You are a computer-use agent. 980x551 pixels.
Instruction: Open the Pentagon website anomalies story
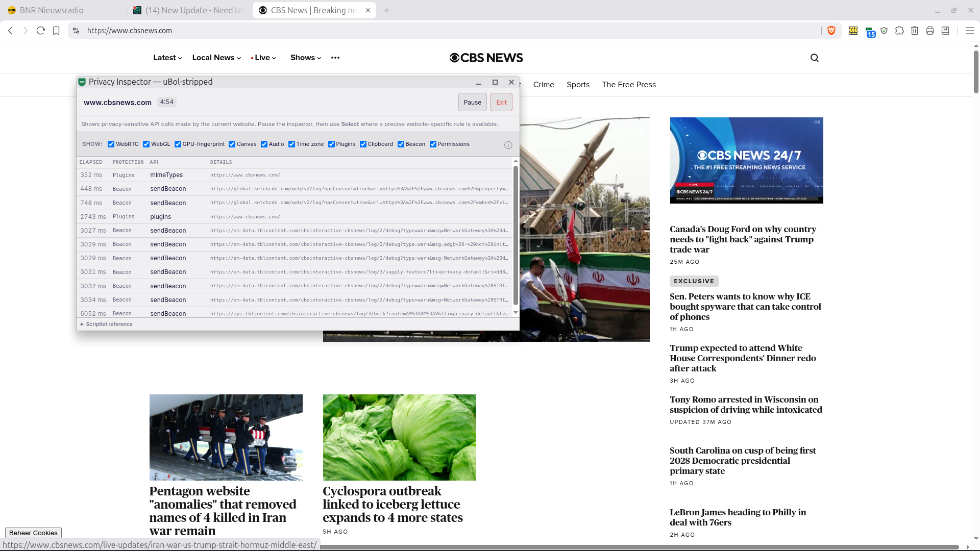pyautogui.click(x=223, y=511)
